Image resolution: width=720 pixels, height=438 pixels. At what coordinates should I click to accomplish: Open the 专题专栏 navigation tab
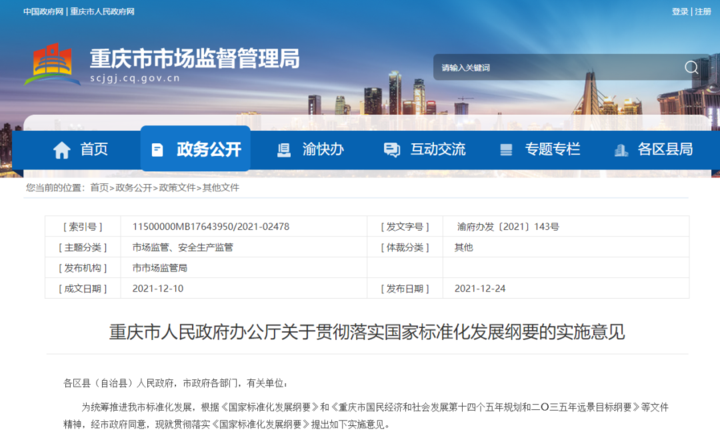pyautogui.click(x=552, y=149)
